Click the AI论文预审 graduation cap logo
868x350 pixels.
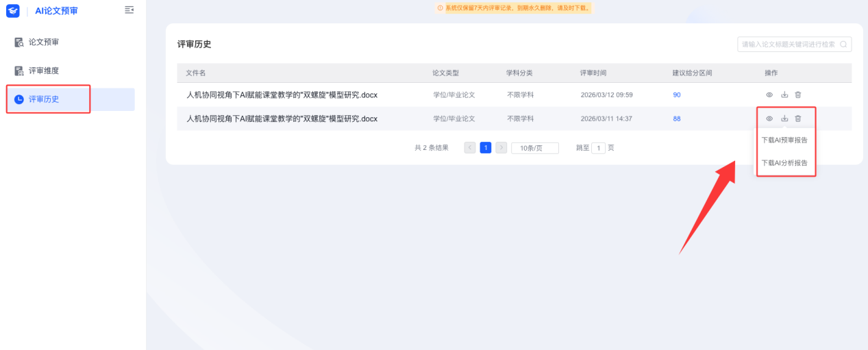(13, 10)
